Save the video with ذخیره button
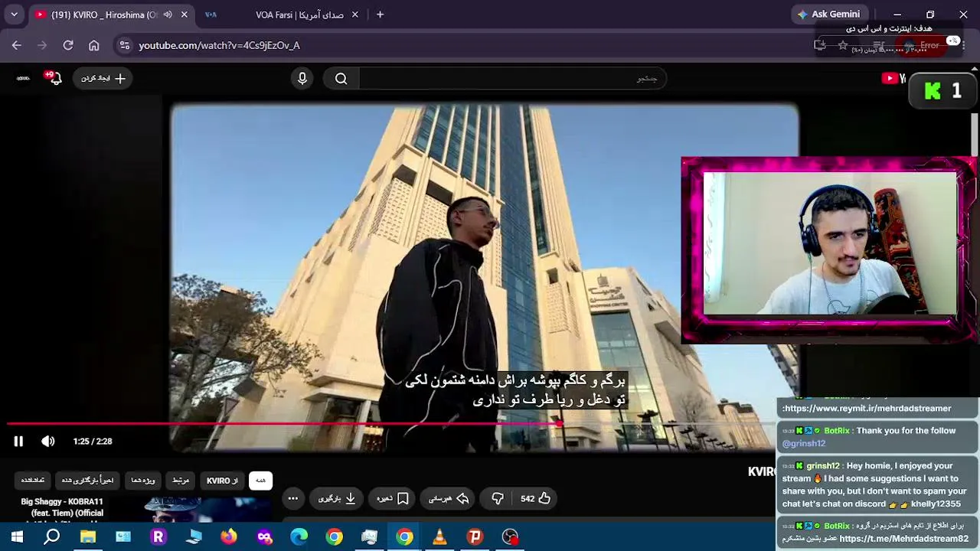 (393, 498)
